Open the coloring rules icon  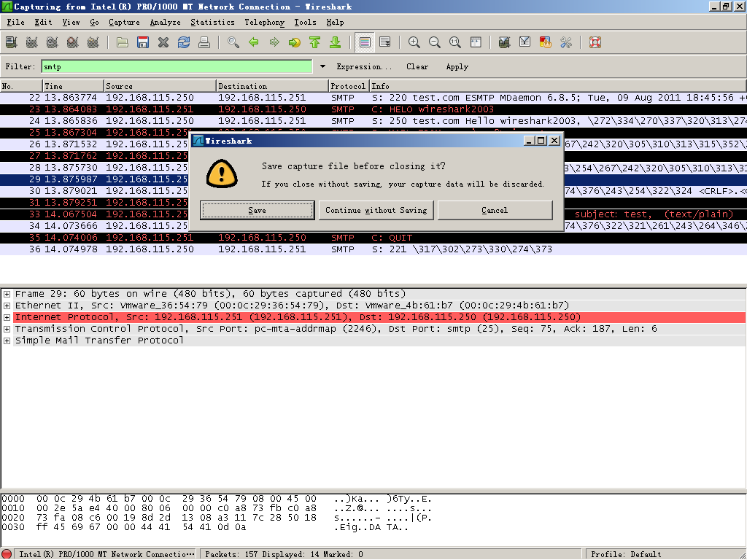pos(546,42)
